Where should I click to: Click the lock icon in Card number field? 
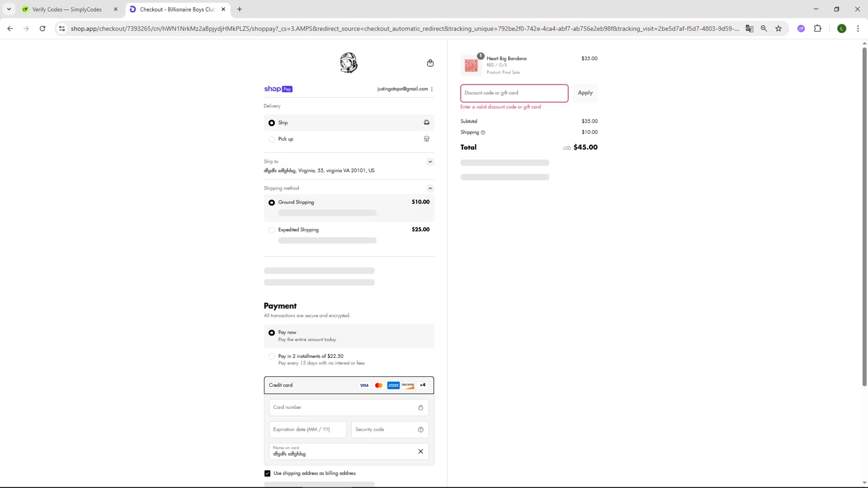(x=421, y=408)
